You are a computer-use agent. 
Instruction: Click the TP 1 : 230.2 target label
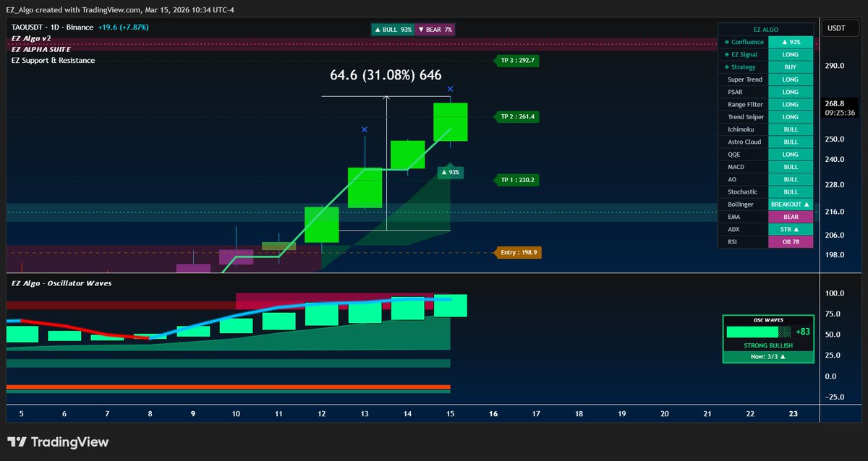[x=517, y=180]
